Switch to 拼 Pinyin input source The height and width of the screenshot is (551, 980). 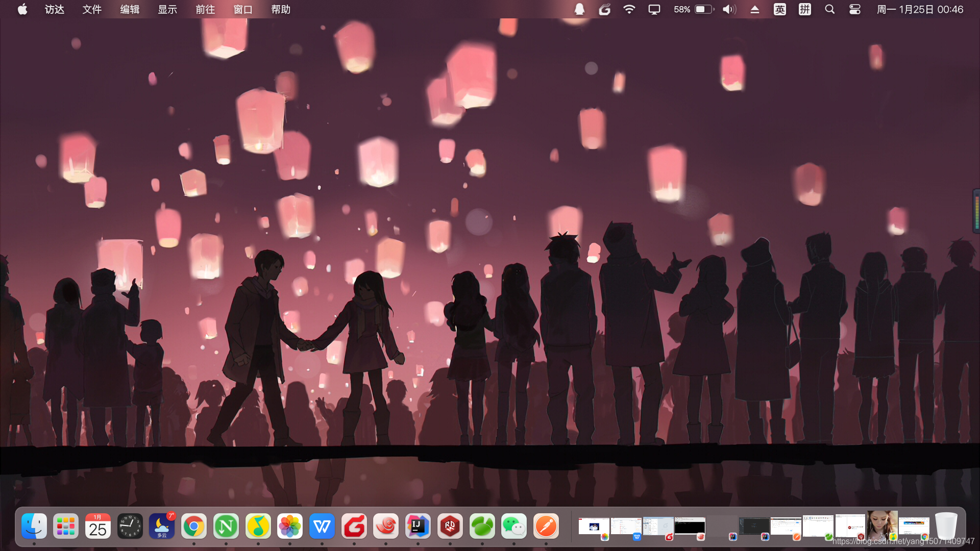coord(804,9)
